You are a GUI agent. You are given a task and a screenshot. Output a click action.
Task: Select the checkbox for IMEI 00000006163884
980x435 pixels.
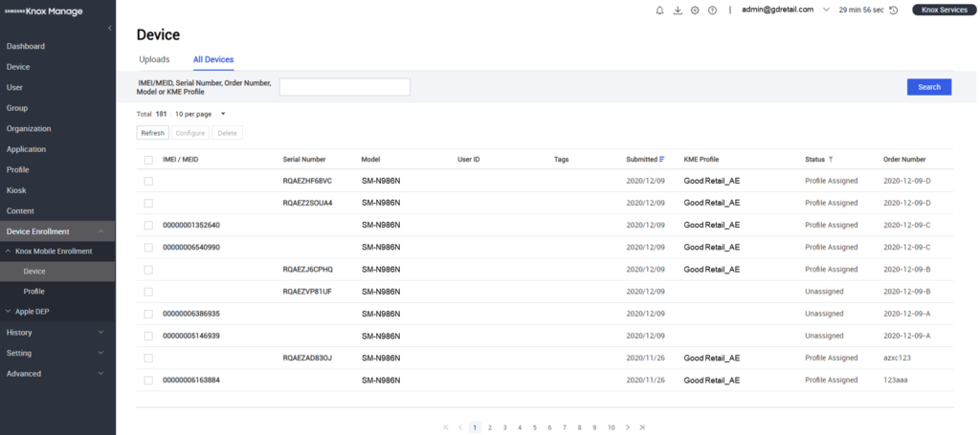pos(148,380)
